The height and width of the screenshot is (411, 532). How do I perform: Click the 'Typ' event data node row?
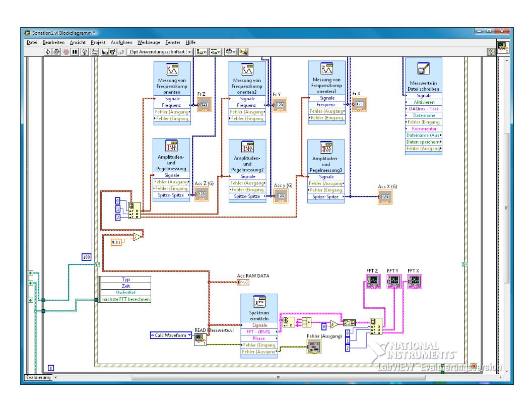[125, 280]
